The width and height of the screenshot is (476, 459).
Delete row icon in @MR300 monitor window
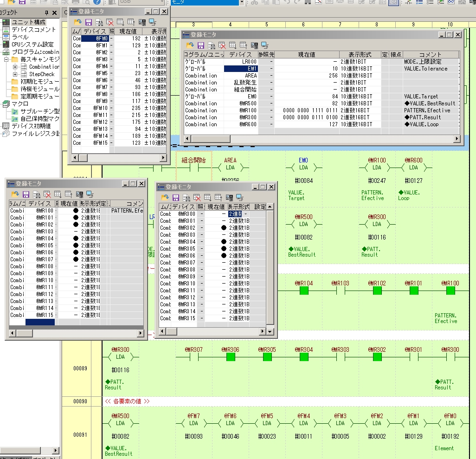pos(197,197)
